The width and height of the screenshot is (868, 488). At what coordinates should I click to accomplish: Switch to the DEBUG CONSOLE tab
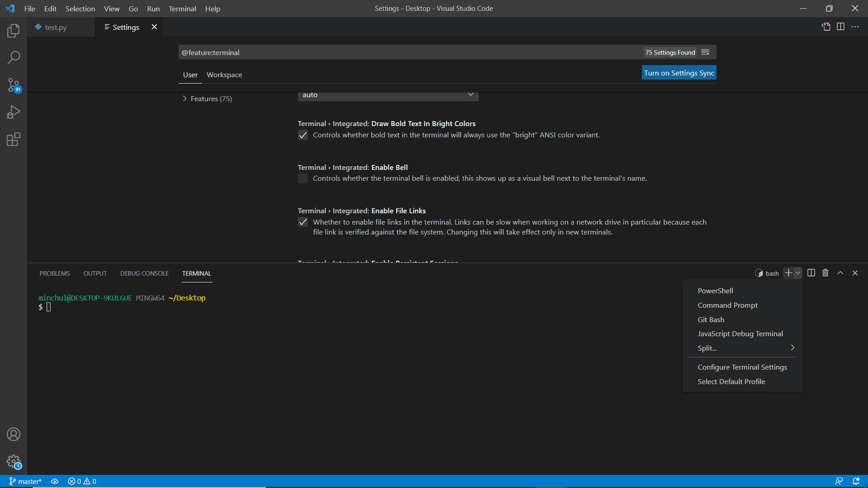(x=144, y=273)
